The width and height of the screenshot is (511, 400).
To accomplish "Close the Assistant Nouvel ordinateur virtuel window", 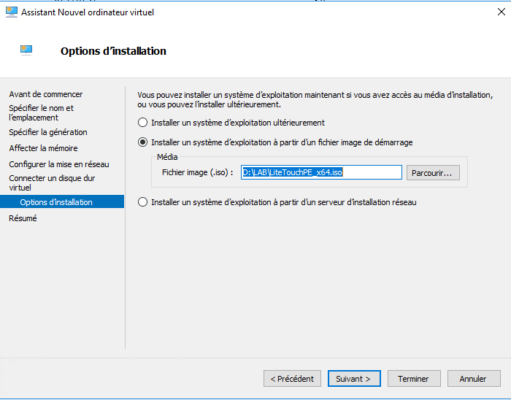I will [x=501, y=12].
